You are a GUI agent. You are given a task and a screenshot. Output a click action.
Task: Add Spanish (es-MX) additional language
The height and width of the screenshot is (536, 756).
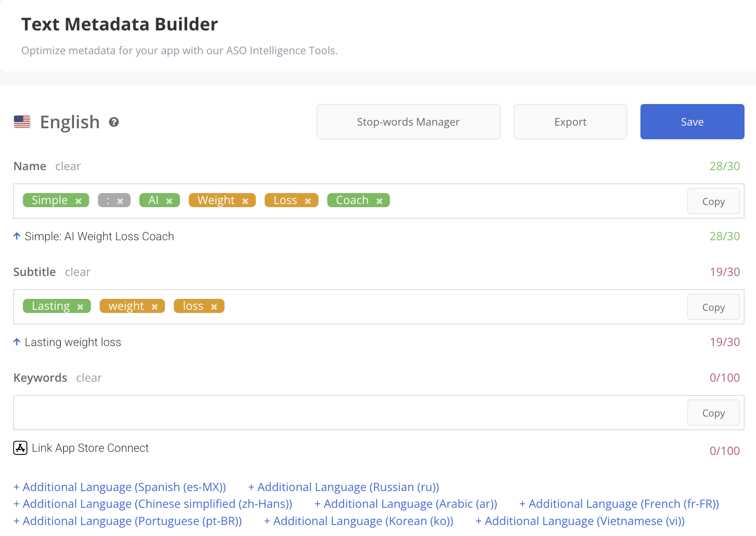pyautogui.click(x=120, y=487)
